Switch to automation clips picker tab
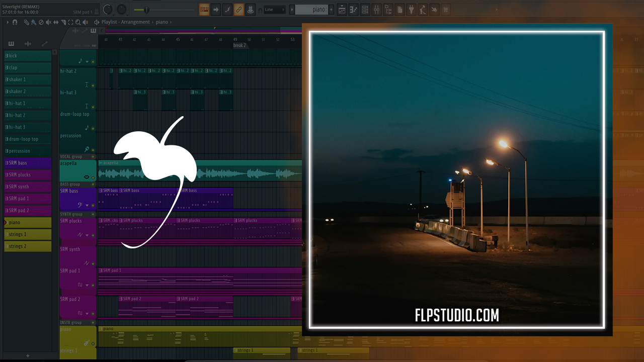Screen dimensions: 644x362 (x=44, y=44)
